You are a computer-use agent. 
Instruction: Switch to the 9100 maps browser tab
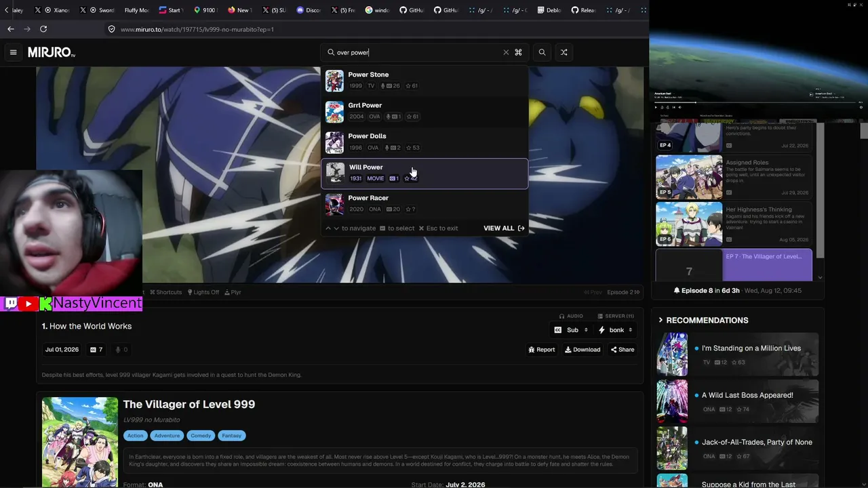click(204, 10)
